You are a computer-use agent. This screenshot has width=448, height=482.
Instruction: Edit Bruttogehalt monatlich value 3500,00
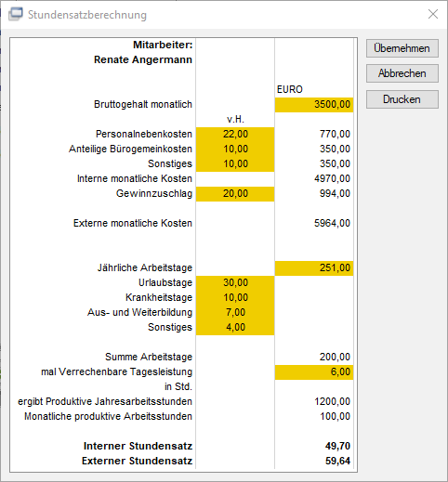(314, 104)
